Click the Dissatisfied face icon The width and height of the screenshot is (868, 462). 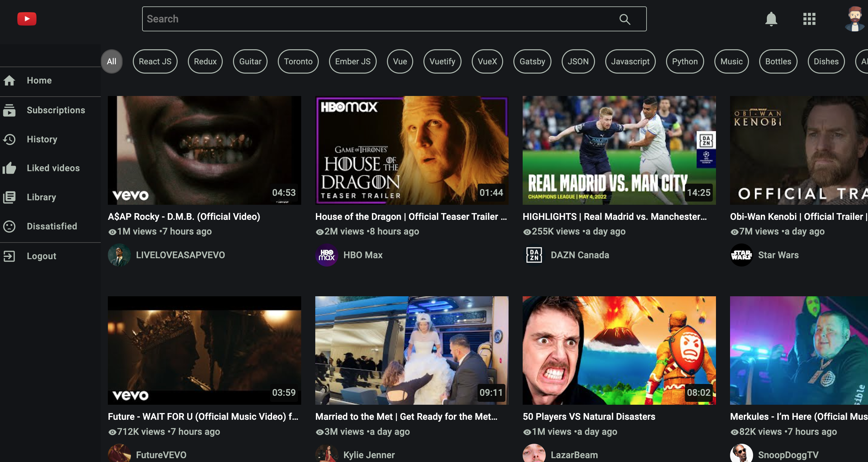tap(9, 226)
